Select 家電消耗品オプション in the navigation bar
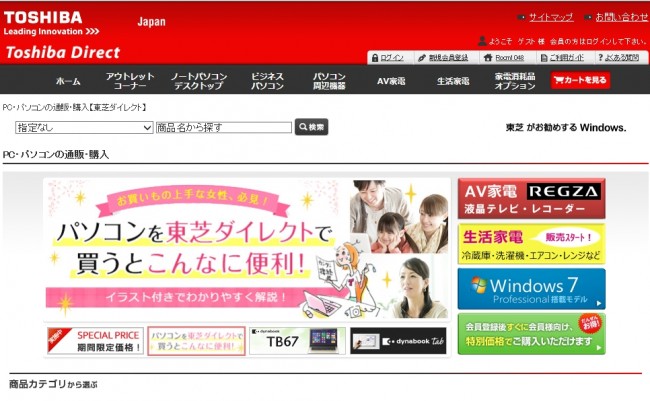650x401 pixels. 515,81
